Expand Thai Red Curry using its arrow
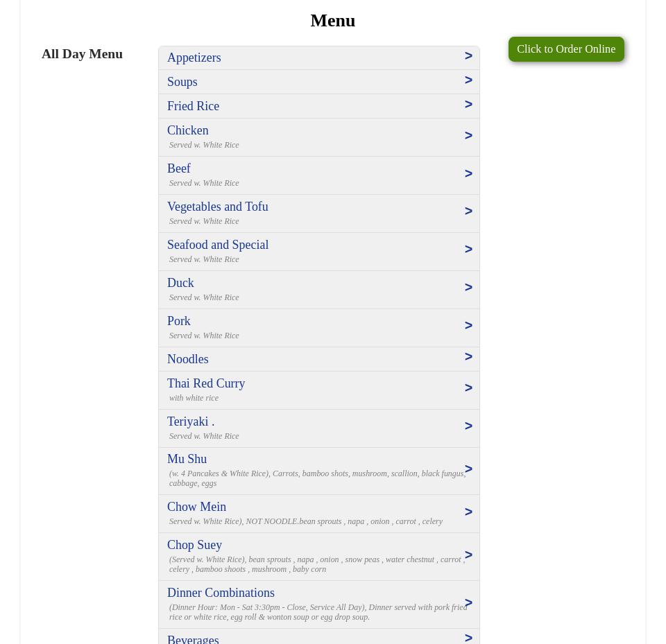Viewport: 666px width, 644px height. (x=468, y=388)
